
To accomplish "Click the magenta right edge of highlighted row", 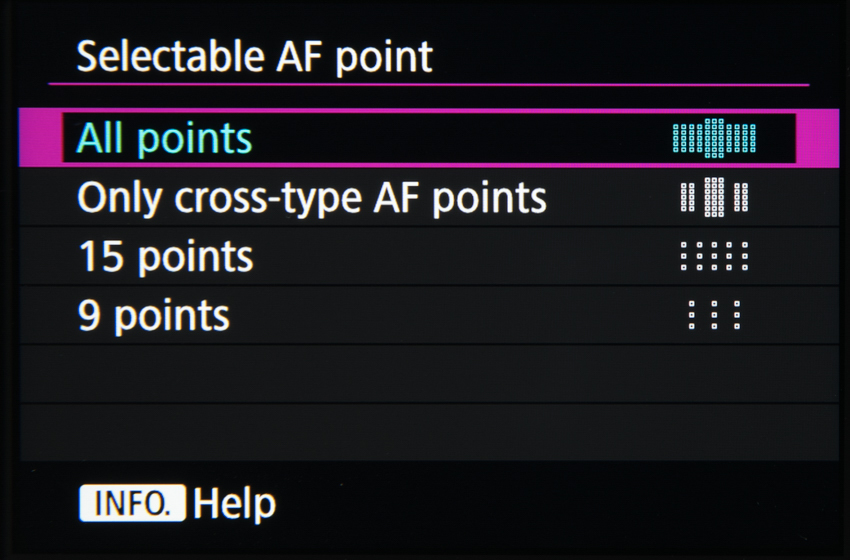I will pyautogui.click(x=818, y=138).
